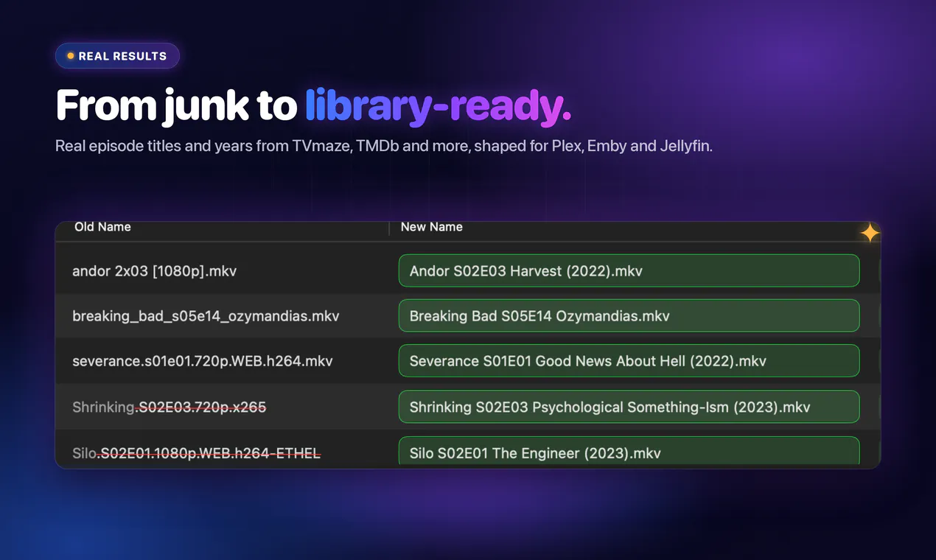Click old name 'severance.s01e01.720p.WEB.h264.mkv'
Screen dimensions: 936x560
coord(202,361)
